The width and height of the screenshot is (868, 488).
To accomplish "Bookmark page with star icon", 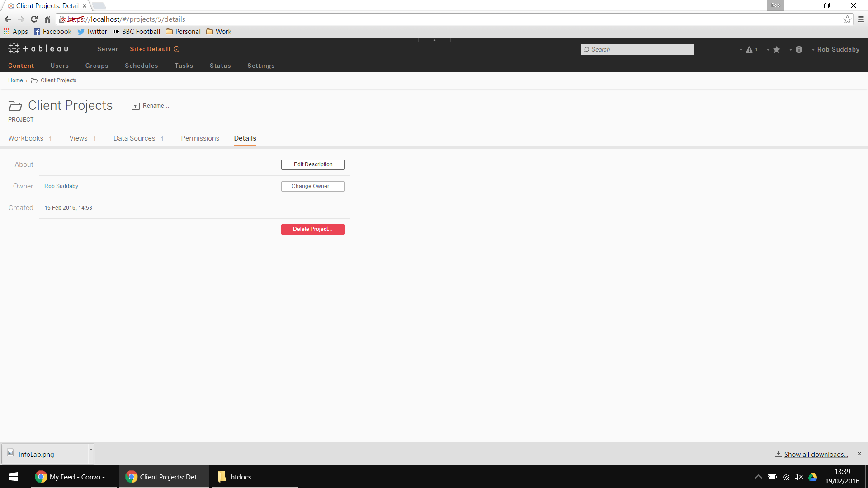I will [x=847, y=19].
